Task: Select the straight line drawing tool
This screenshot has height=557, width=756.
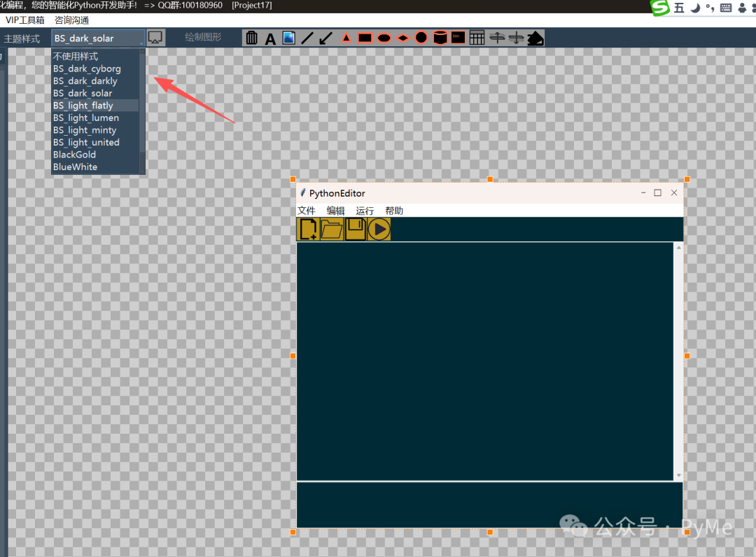Action: click(x=307, y=38)
